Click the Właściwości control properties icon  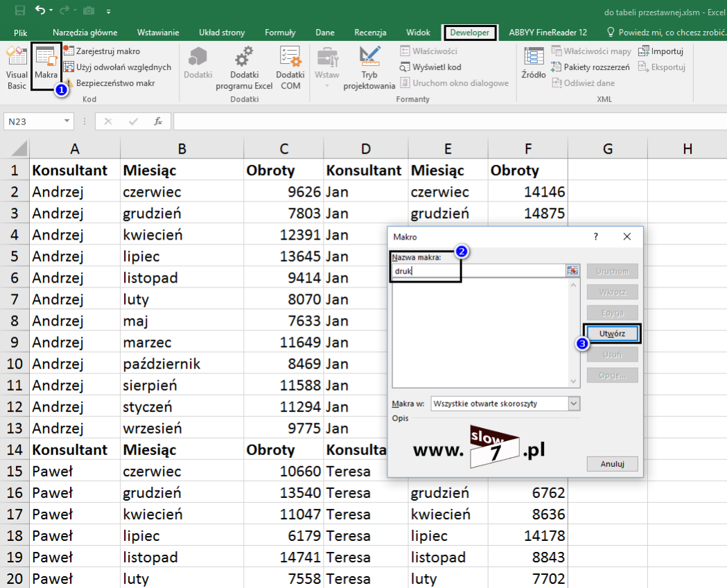click(405, 51)
